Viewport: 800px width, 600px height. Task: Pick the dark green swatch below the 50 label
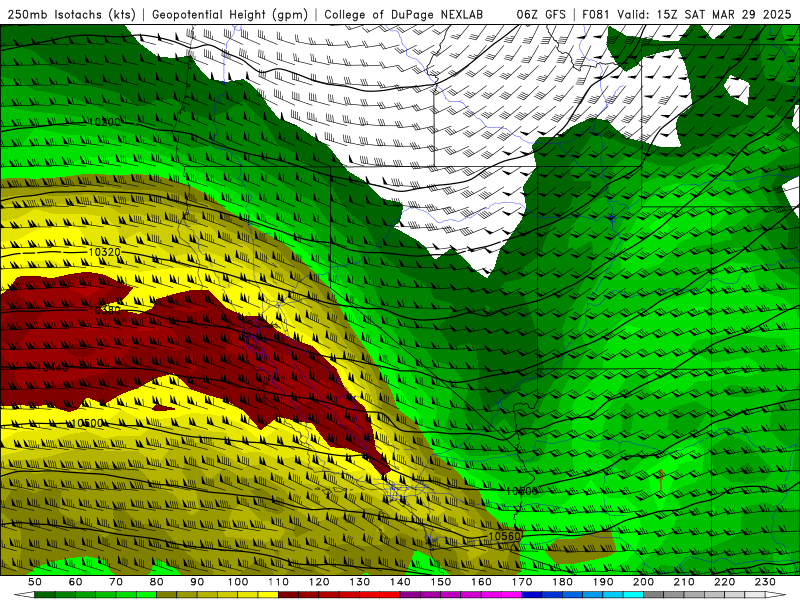coord(45,595)
